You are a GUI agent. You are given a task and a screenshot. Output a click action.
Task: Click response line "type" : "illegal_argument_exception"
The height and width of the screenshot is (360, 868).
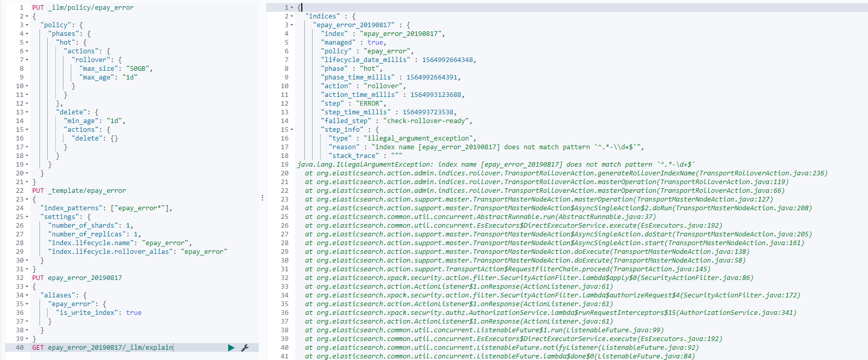403,138
